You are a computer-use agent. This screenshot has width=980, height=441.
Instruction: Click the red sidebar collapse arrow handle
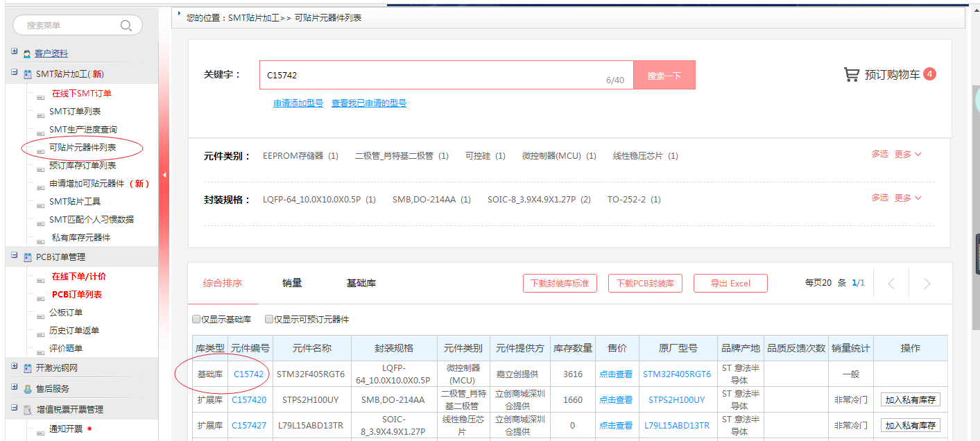coord(164,175)
